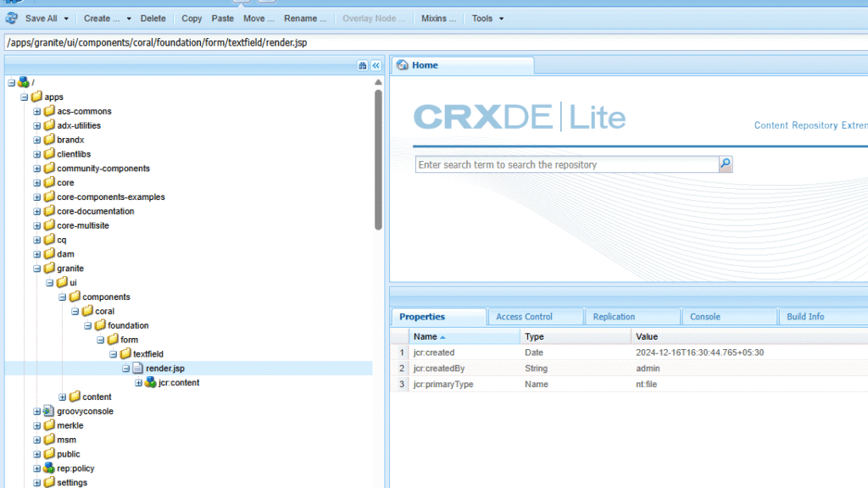Viewport: 868px width, 488px height.
Task: Click the msm folder icon
Action: (x=49, y=440)
